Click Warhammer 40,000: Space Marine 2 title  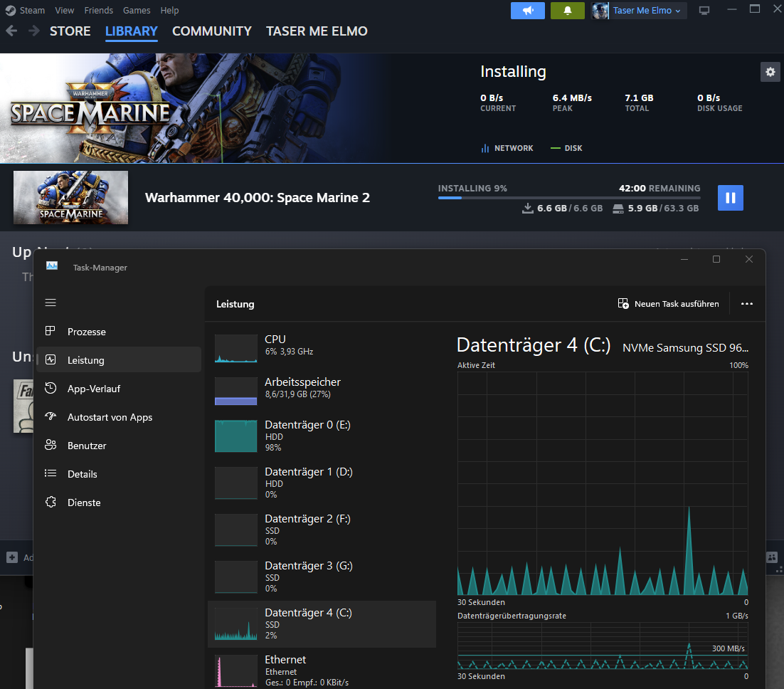click(x=258, y=198)
